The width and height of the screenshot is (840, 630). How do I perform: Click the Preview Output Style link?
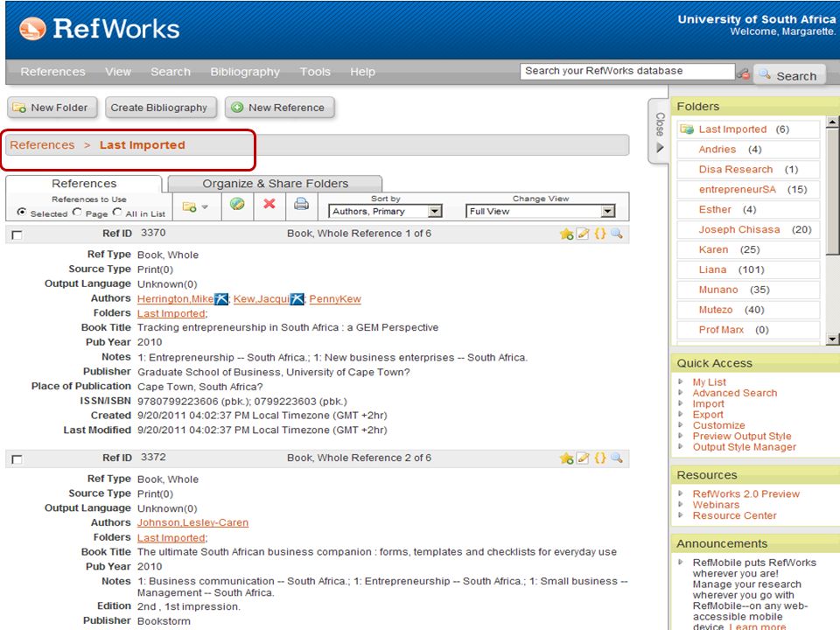pos(741,436)
